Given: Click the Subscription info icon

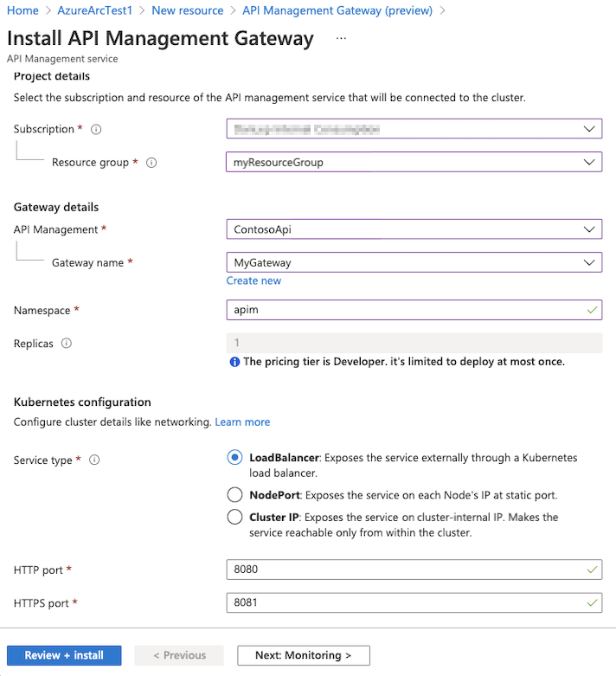Looking at the screenshot, I should (x=96, y=130).
